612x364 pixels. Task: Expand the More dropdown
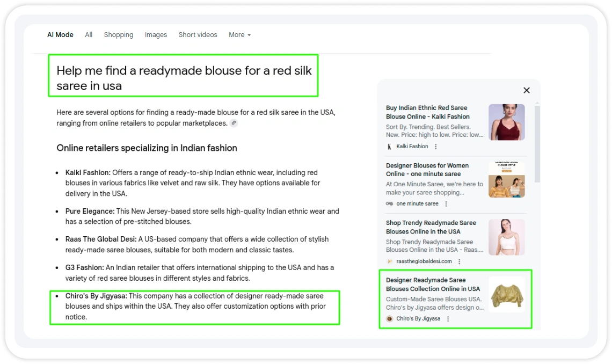239,35
